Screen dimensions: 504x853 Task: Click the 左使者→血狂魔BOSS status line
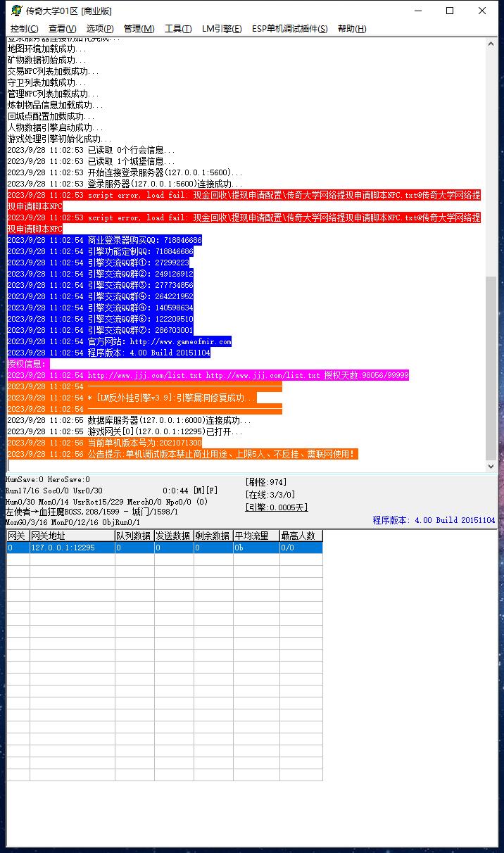click(x=92, y=512)
